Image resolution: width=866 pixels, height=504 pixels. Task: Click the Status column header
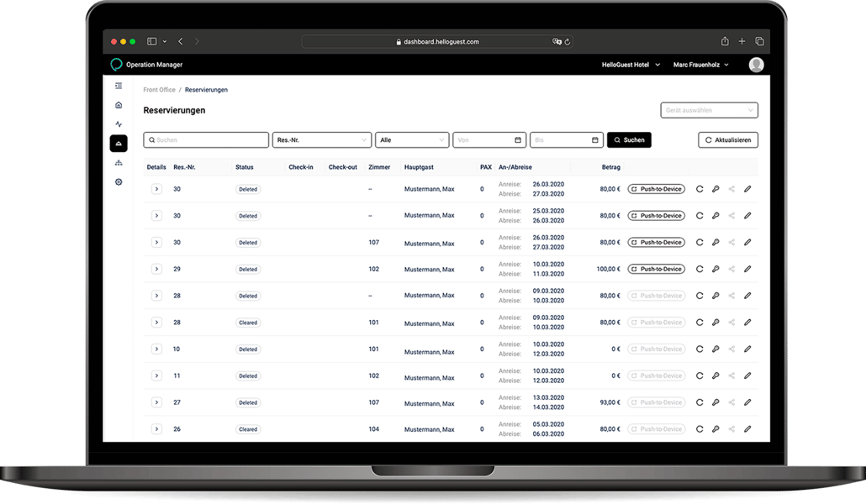coord(244,167)
